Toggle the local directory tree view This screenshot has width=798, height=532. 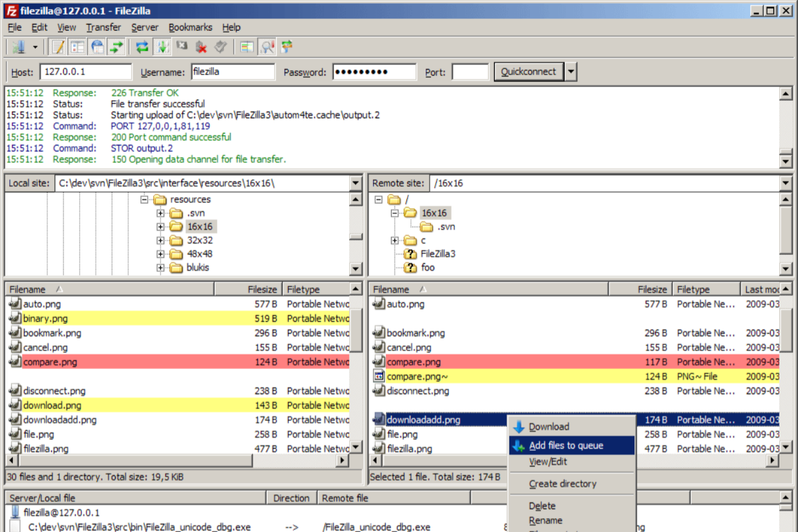pos(78,47)
